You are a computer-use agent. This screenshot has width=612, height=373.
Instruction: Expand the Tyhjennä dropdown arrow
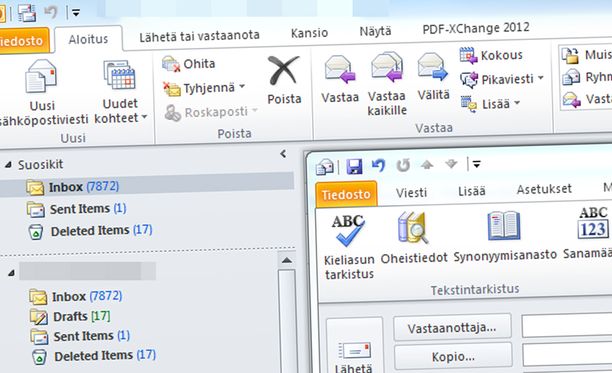[242, 87]
